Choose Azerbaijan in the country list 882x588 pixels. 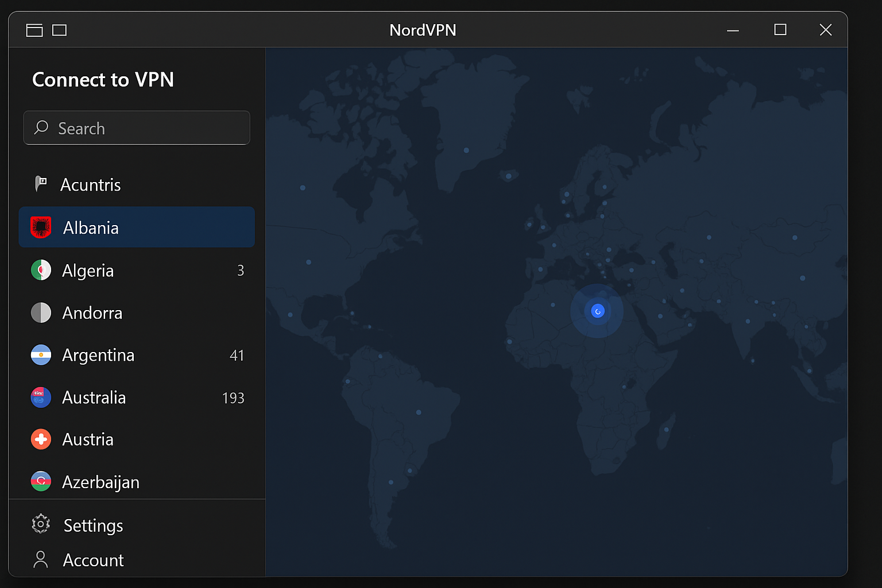pyautogui.click(x=137, y=482)
